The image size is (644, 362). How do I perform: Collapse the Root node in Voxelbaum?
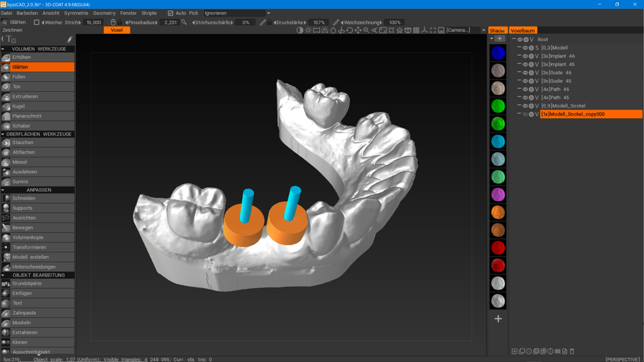(514, 40)
